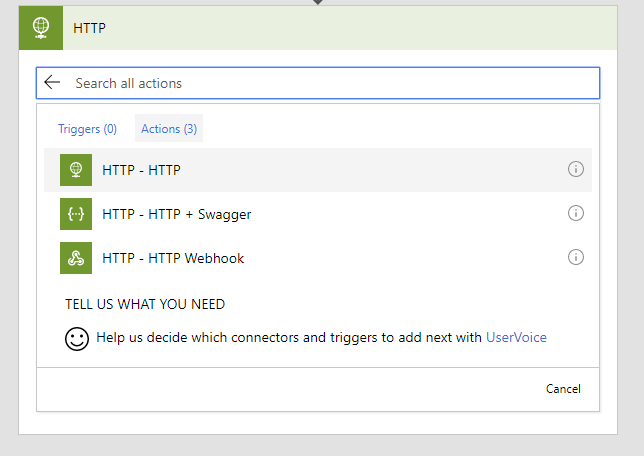Viewport: 644px width, 456px height.
Task: Click the green globe icon in HTTP header
Action: click(42, 28)
